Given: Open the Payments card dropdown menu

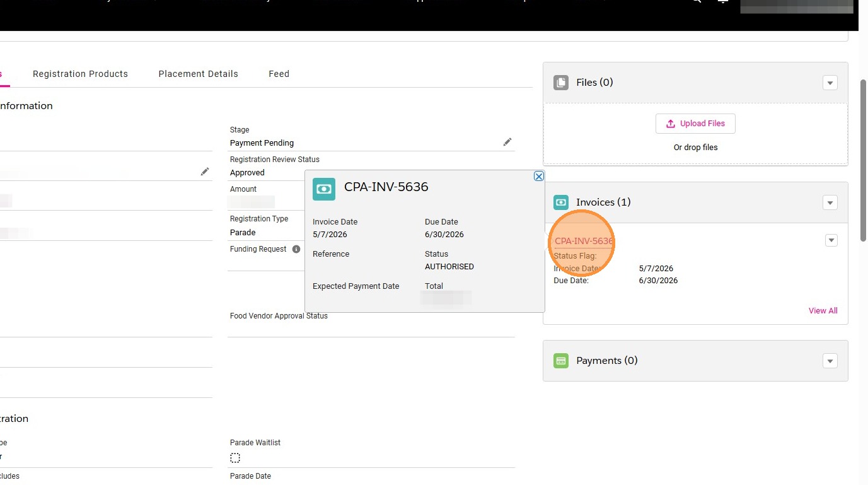Looking at the screenshot, I should click(x=830, y=361).
